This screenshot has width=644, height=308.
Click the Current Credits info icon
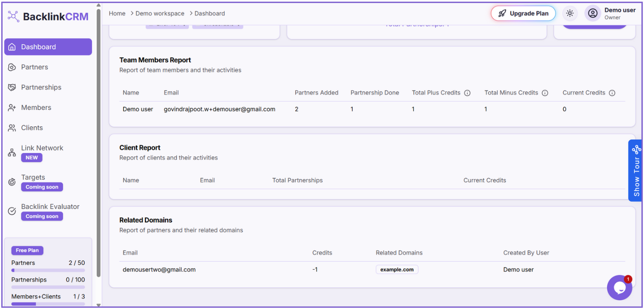click(612, 93)
